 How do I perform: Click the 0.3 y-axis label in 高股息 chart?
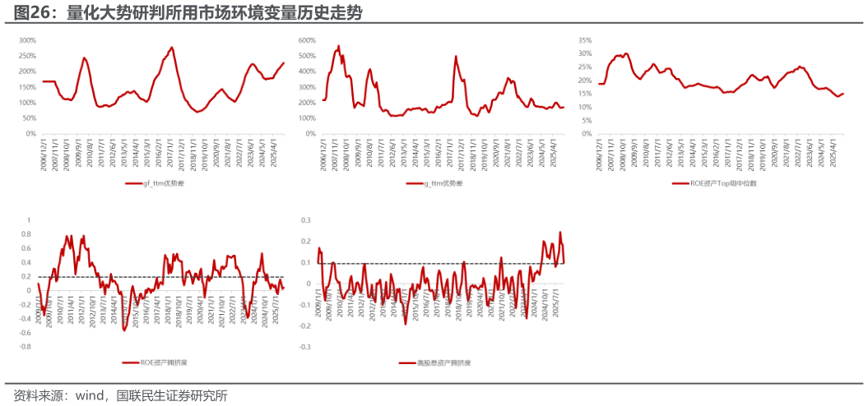pyautogui.click(x=305, y=220)
